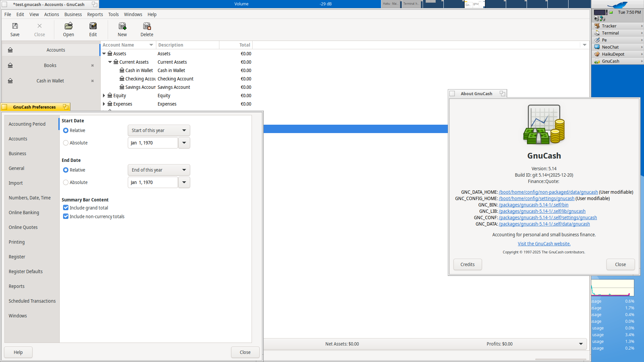Open the File menu

pos(8,14)
